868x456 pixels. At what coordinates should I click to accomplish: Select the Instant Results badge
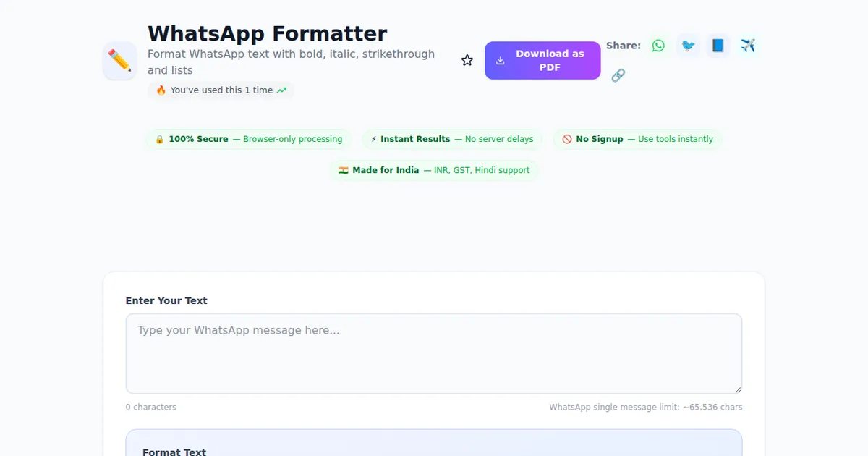(x=452, y=139)
